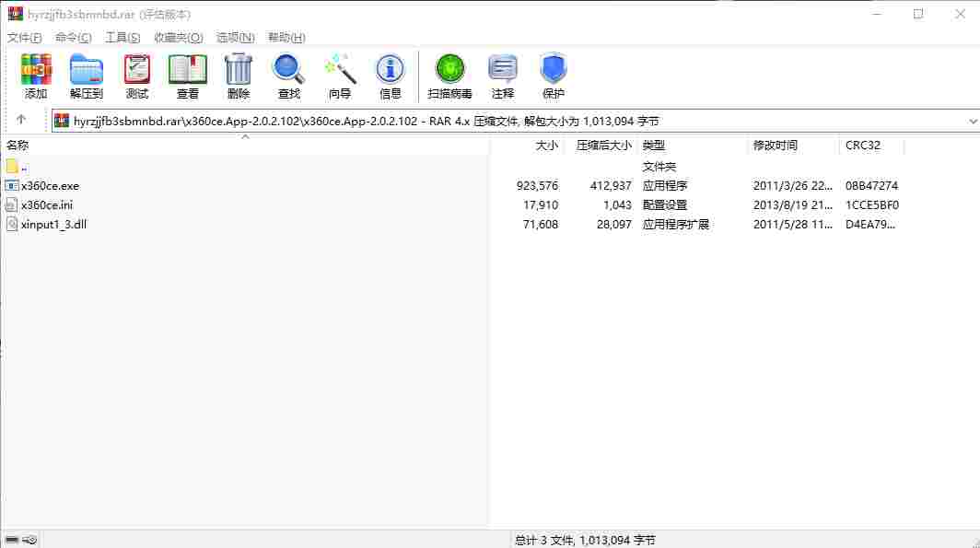Click the 文件夹 type label in parent row

pyautogui.click(x=659, y=167)
